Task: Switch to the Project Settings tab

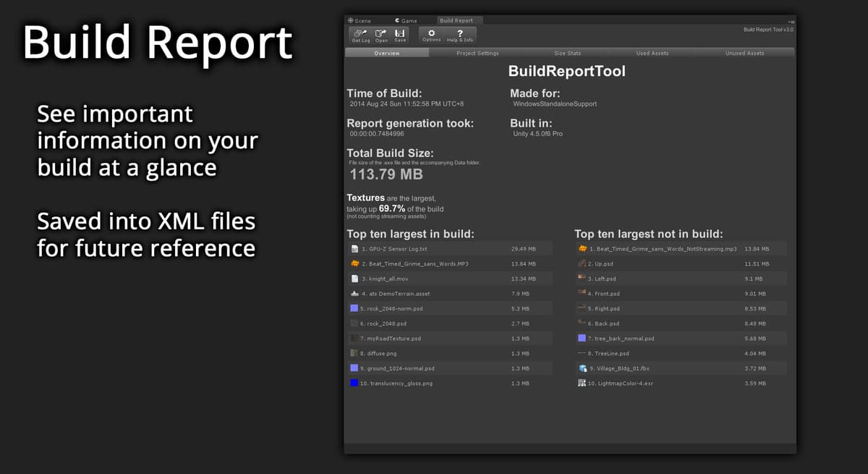Action: pos(477,54)
